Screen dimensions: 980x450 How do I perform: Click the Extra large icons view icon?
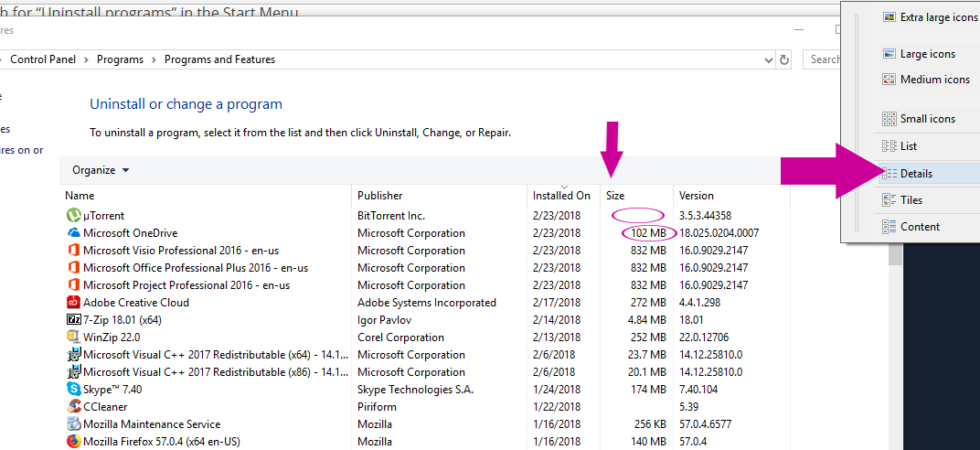coord(889,17)
